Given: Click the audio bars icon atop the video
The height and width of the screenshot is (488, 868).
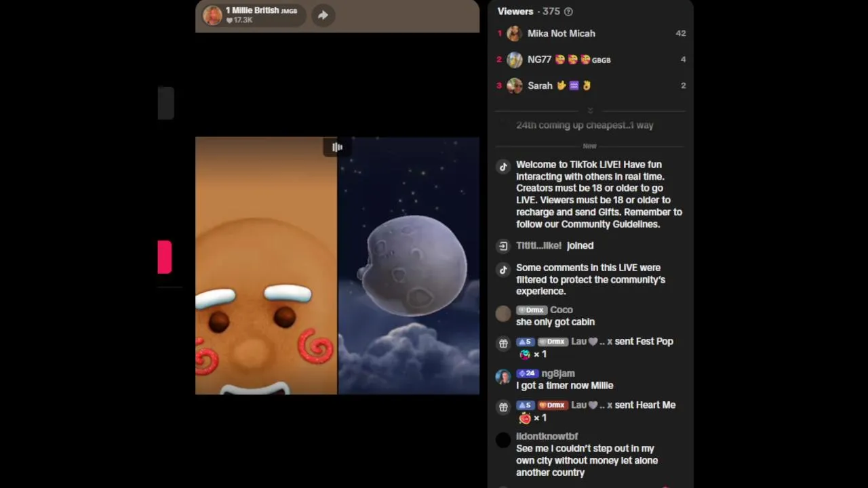Looking at the screenshot, I should tap(337, 147).
